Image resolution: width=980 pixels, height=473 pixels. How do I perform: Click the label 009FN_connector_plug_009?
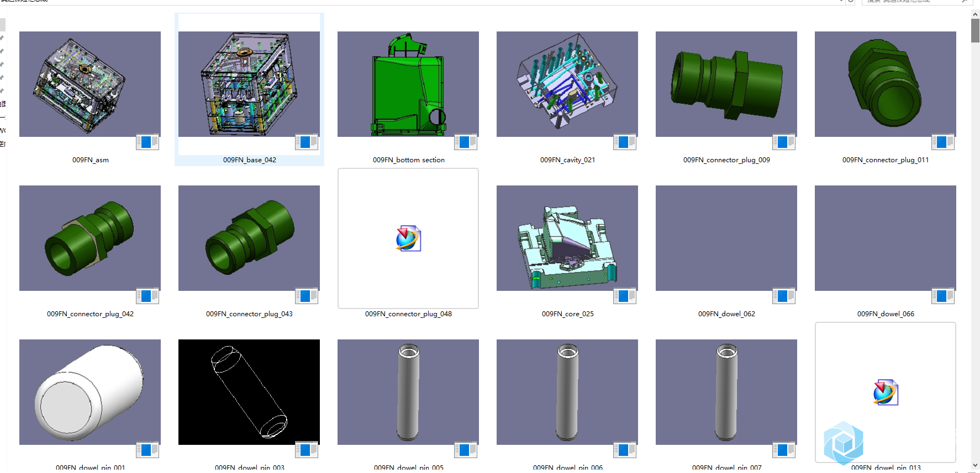(x=726, y=160)
